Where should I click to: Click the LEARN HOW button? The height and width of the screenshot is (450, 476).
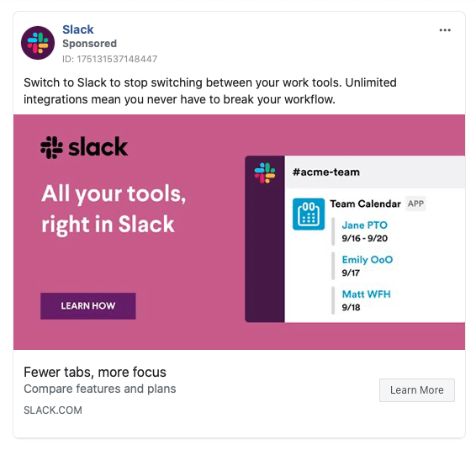[88, 306]
